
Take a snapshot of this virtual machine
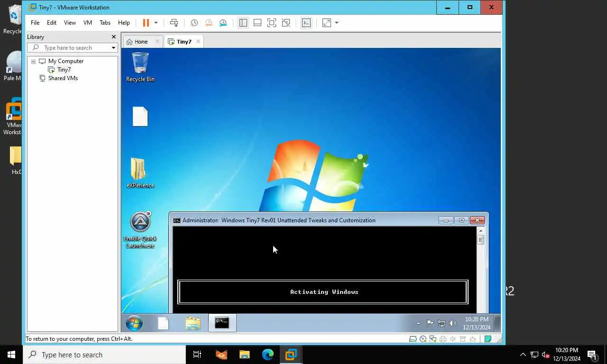tap(194, 23)
